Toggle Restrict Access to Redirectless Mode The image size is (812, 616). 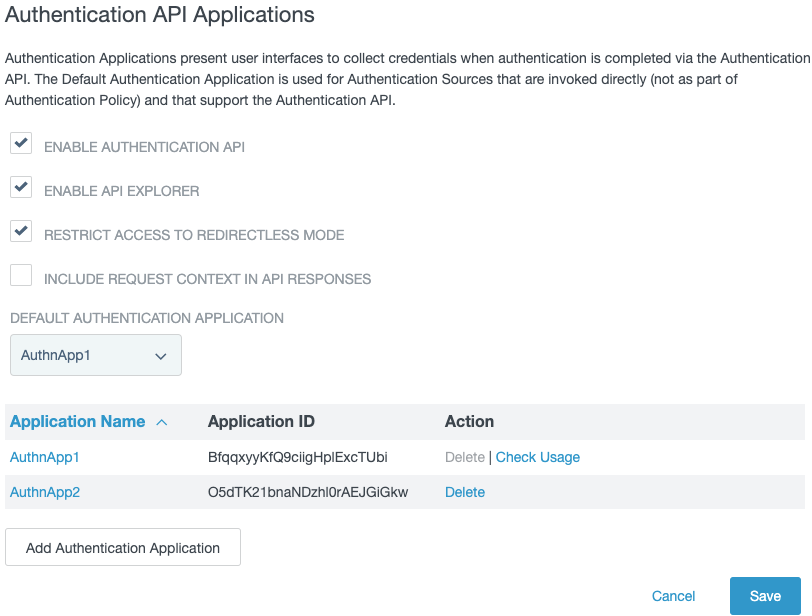(x=21, y=231)
